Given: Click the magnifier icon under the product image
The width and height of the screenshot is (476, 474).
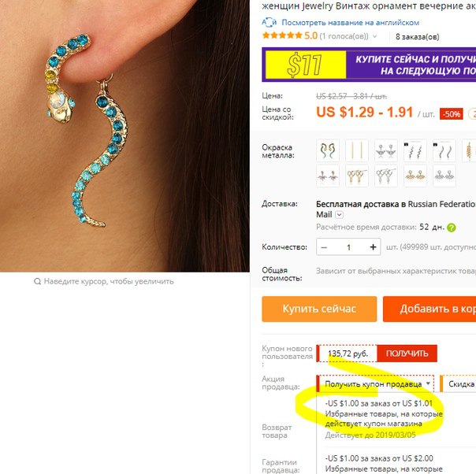Looking at the screenshot, I should pos(37,281).
